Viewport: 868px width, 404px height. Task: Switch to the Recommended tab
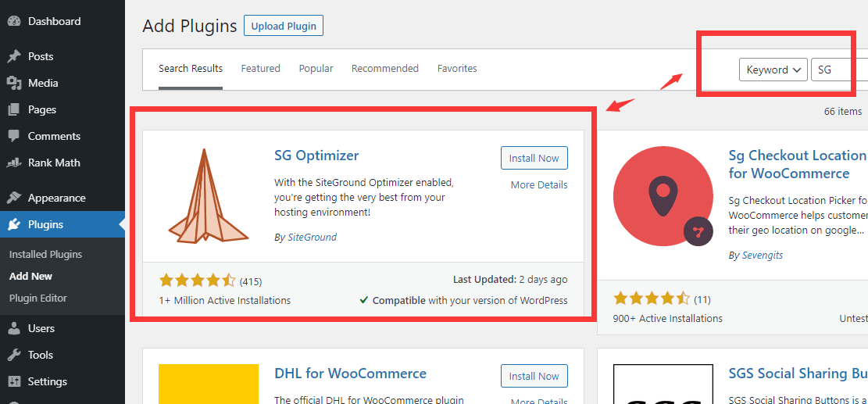click(384, 69)
